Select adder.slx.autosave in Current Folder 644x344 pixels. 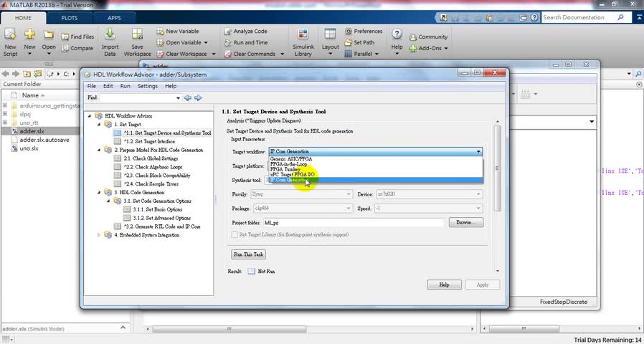[x=44, y=140]
